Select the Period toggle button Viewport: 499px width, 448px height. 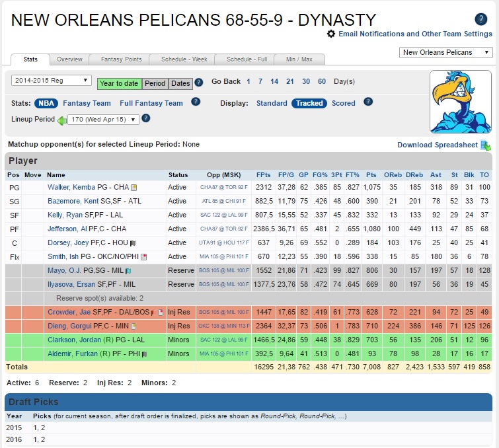(155, 84)
